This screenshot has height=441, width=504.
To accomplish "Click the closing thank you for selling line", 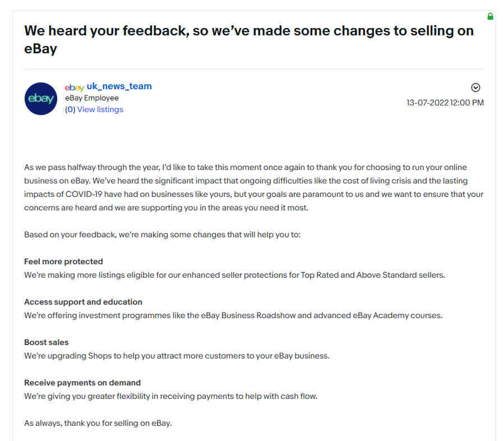I will click(98, 423).
